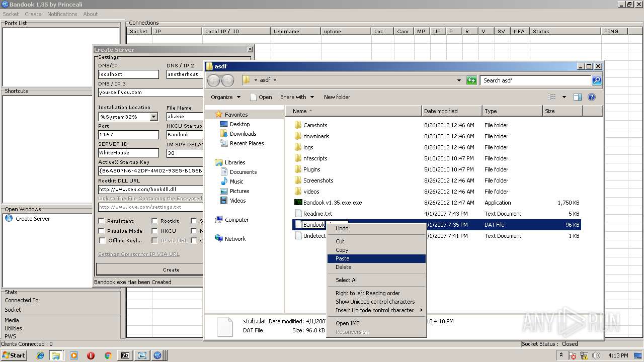Click Settings Creator for IP VIA URL link
Image resolution: width=644 pixels, height=362 pixels.
pyautogui.click(x=138, y=254)
